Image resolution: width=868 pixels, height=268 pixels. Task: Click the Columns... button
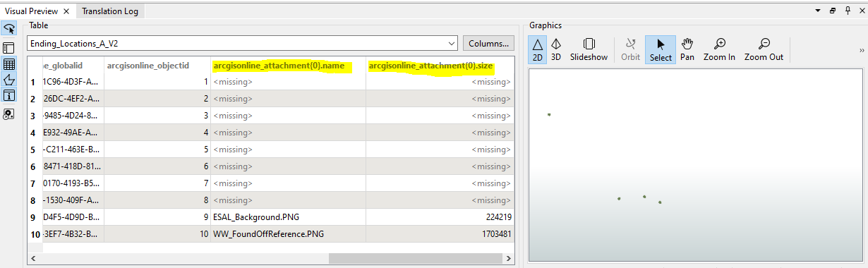coord(488,43)
